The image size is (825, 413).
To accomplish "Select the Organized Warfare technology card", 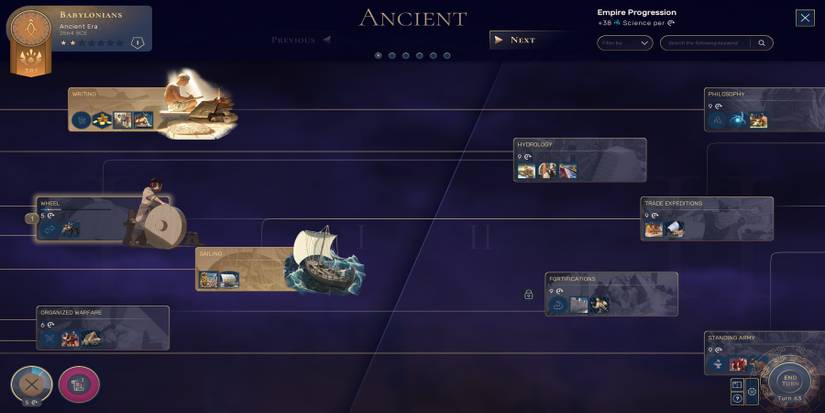I will point(103,328).
